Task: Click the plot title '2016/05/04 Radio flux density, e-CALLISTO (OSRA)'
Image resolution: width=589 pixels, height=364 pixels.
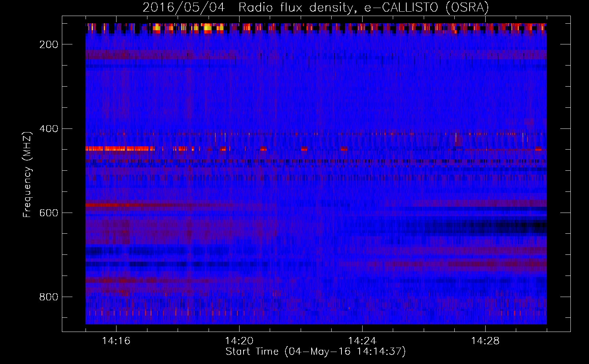Action: coord(316,7)
